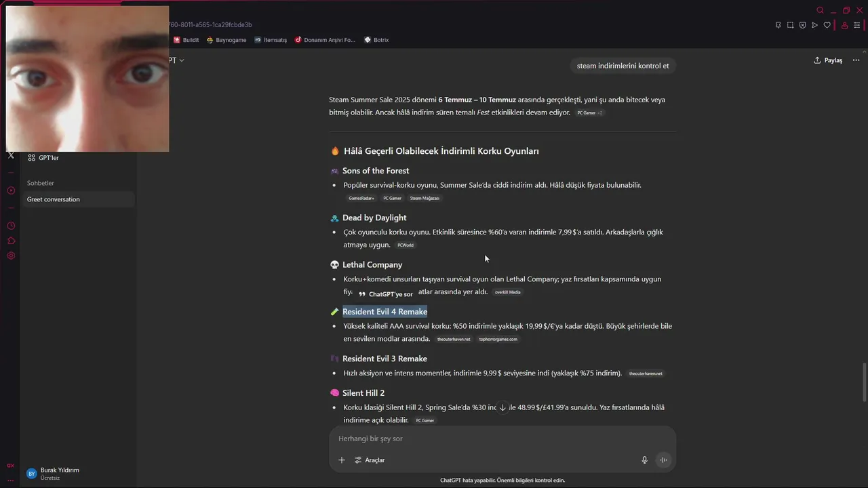
Task: Open the Donanım Arşivi bookmark
Action: coord(325,40)
